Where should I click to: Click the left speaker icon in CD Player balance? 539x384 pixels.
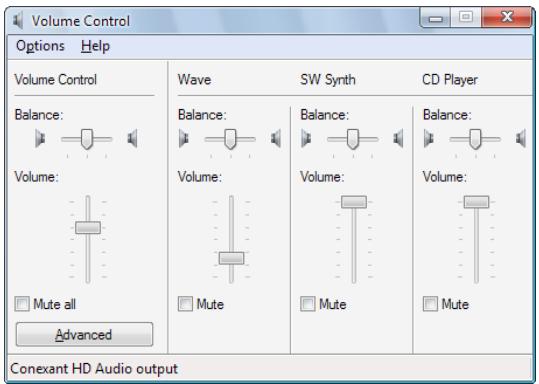[429, 139]
